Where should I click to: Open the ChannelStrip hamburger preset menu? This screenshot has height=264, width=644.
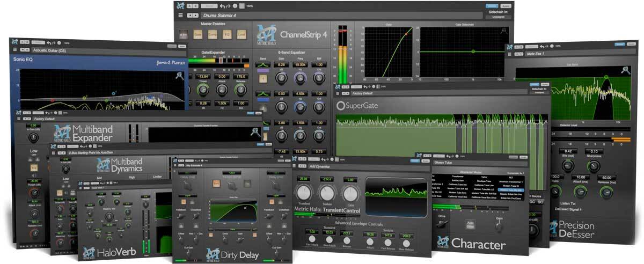click(x=180, y=15)
